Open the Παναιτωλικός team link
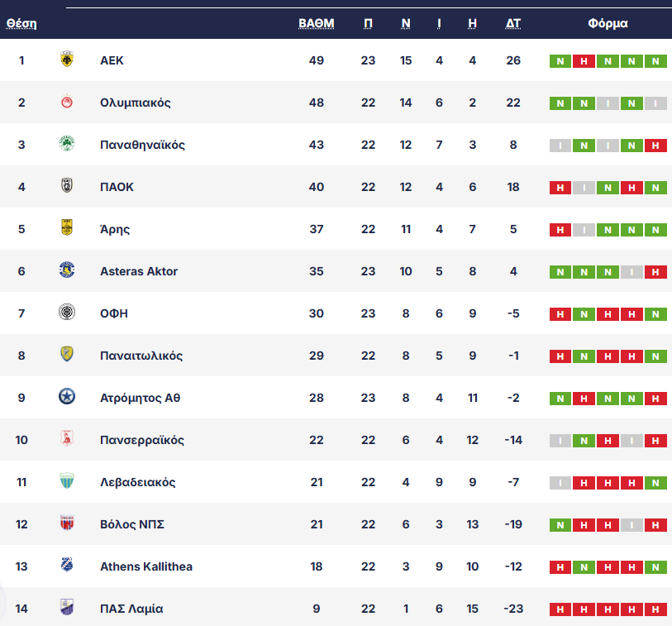Image resolution: width=672 pixels, height=626 pixels. 141,356
